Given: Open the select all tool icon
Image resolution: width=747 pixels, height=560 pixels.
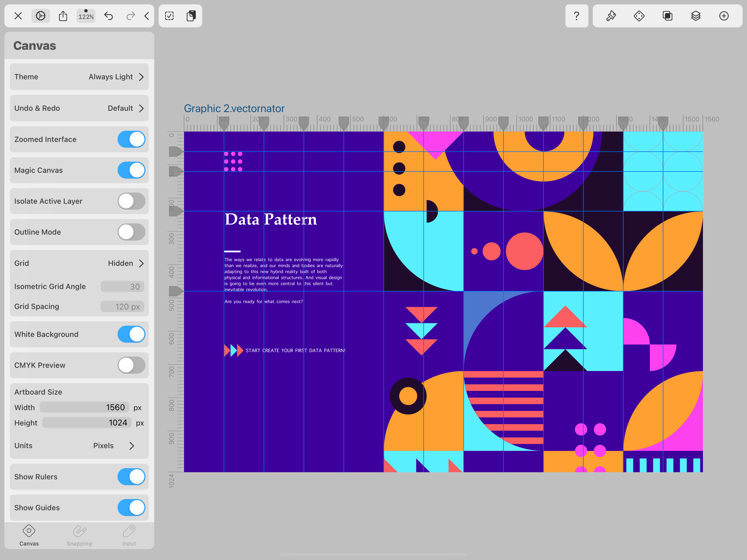Looking at the screenshot, I should [x=169, y=16].
